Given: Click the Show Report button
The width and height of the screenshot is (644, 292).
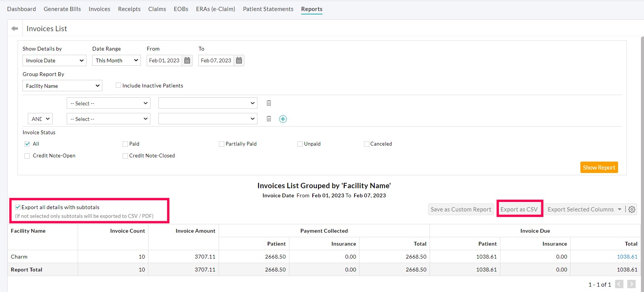Looking at the screenshot, I should pos(599,167).
